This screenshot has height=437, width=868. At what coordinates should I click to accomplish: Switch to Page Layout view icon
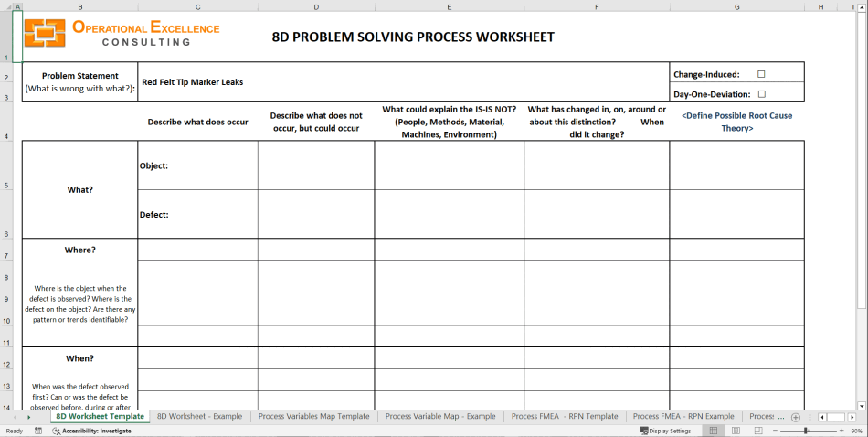pos(736,431)
